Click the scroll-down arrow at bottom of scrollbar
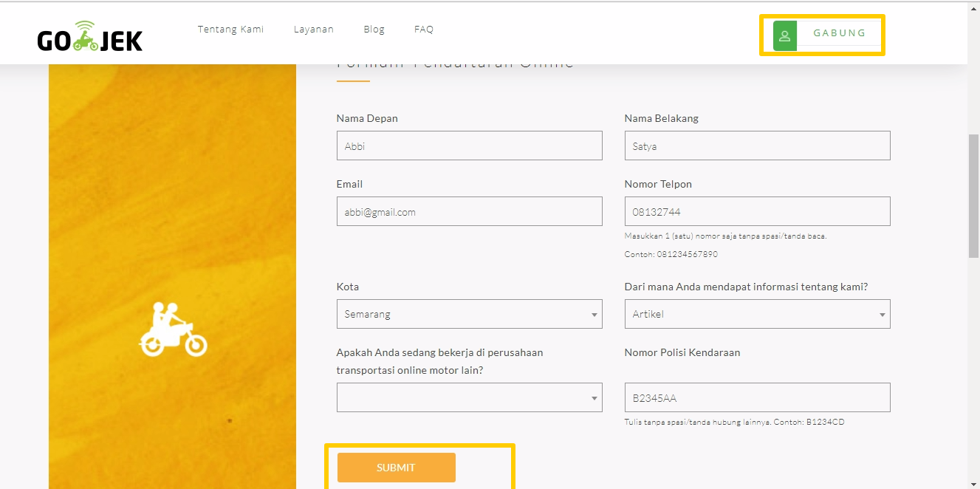980x489 pixels. [973, 482]
